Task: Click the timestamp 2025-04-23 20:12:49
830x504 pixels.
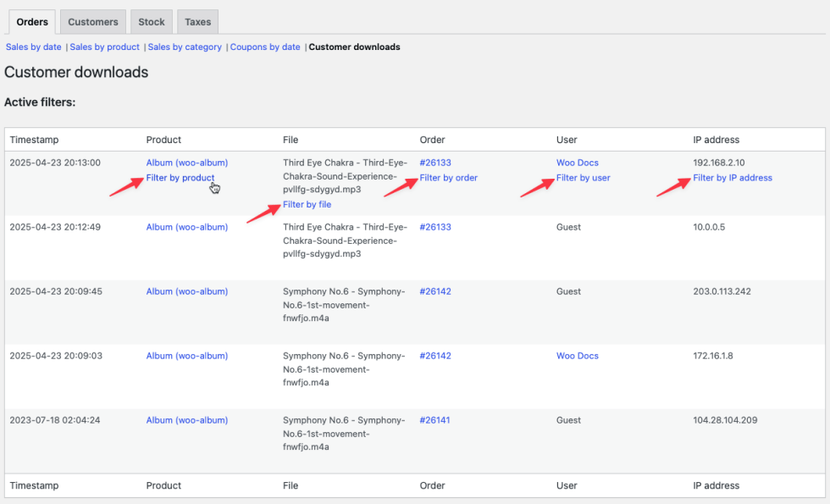Action: point(55,227)
